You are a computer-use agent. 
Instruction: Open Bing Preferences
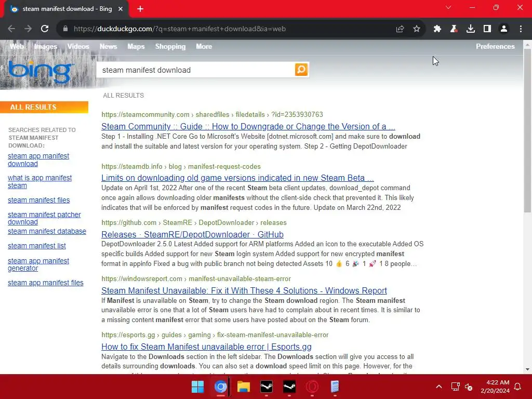(495, 46)
